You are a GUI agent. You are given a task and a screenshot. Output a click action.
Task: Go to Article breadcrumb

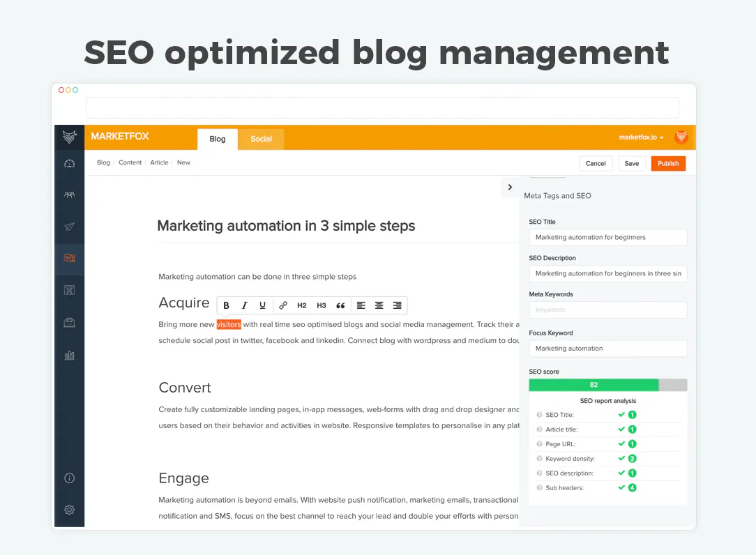159,162
